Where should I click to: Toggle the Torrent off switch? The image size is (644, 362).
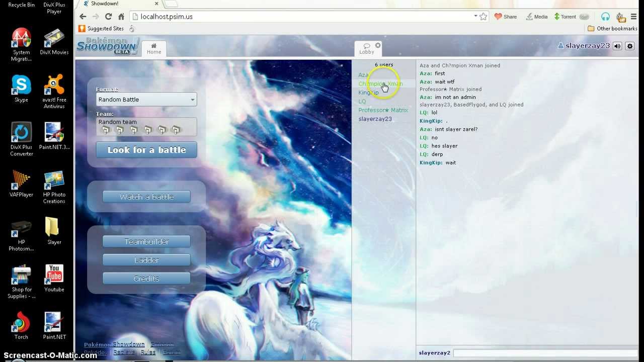pos(584,17)
